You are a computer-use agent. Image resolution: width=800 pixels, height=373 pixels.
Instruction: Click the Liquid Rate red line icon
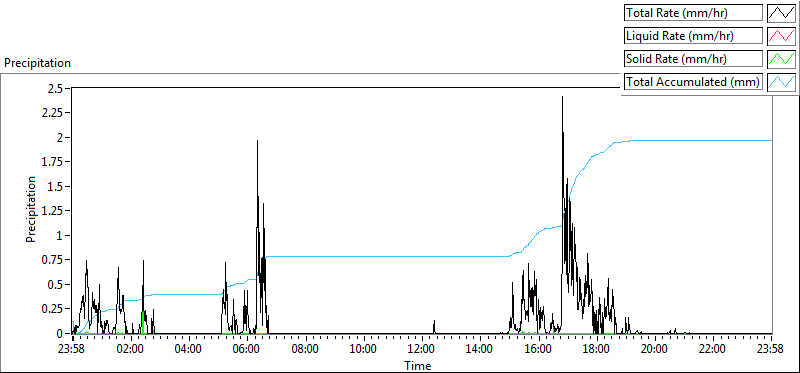782,36
